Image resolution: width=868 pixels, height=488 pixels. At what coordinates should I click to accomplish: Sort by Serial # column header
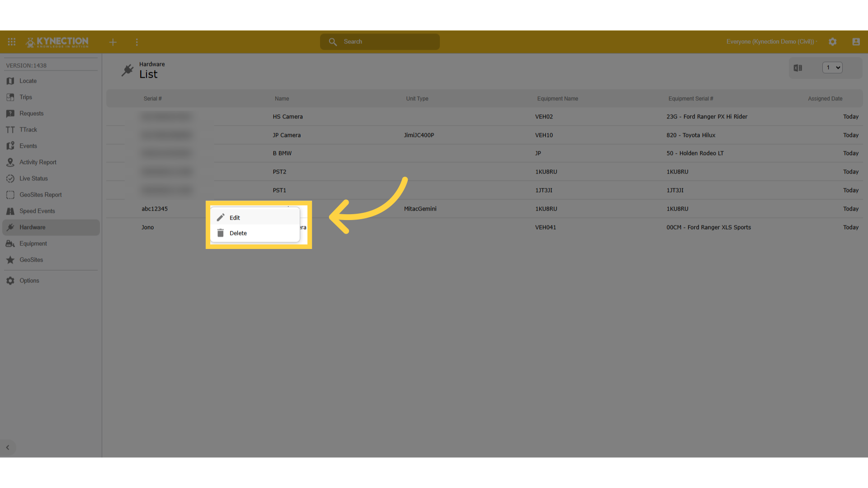tap(153, 99)
